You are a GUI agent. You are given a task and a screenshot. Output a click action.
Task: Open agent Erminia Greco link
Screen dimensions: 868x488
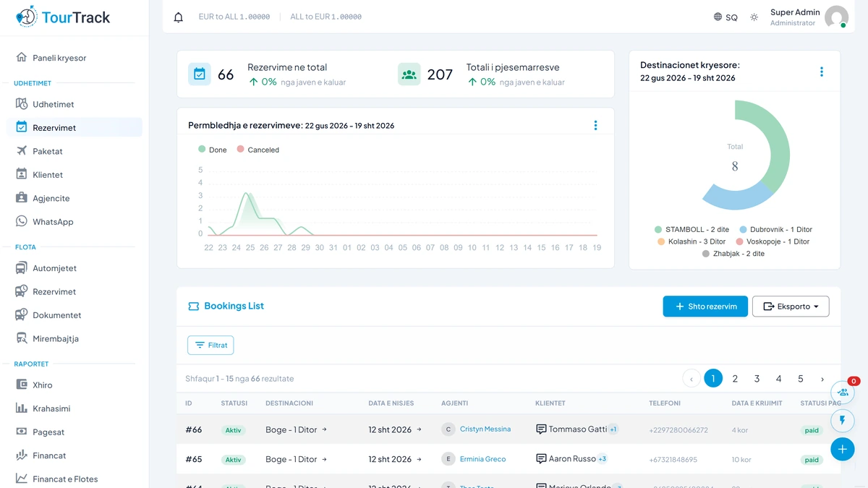click(482, 459)
